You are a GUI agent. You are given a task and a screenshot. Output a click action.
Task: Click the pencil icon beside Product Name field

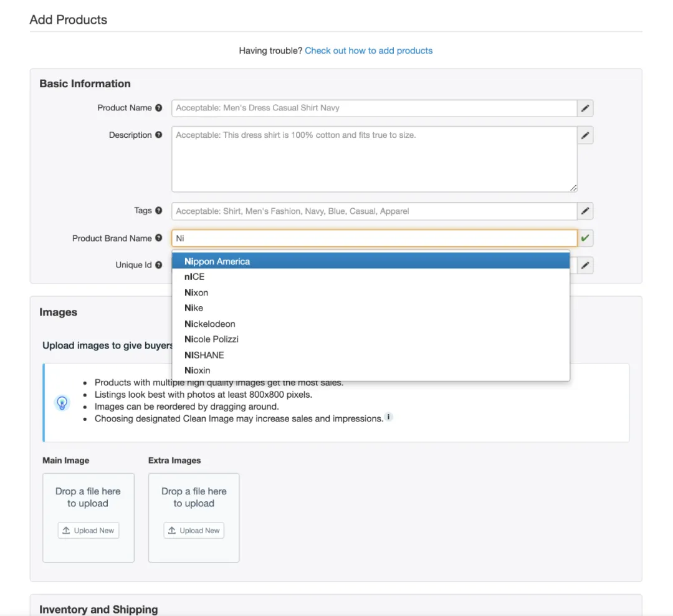click(x=585, y=108)
